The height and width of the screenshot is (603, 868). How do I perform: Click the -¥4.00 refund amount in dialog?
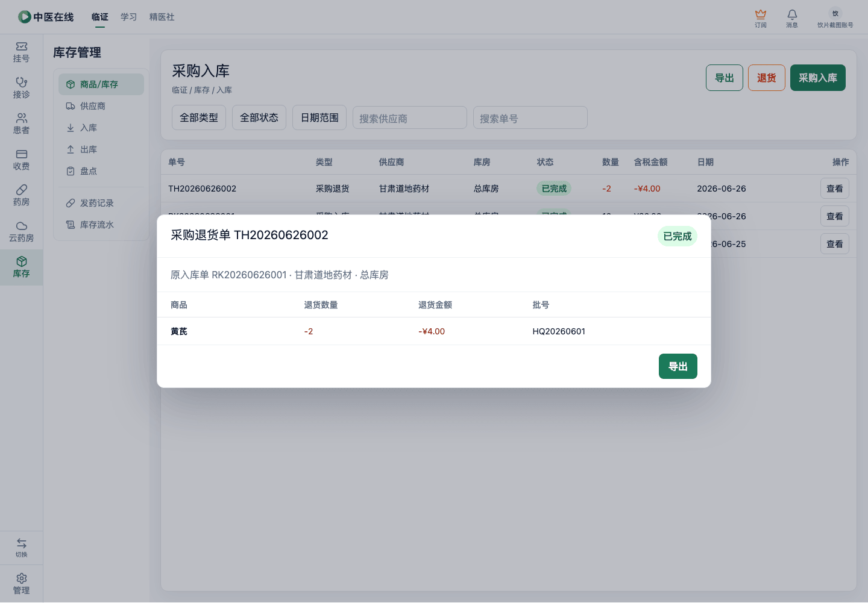click(432, 331)
